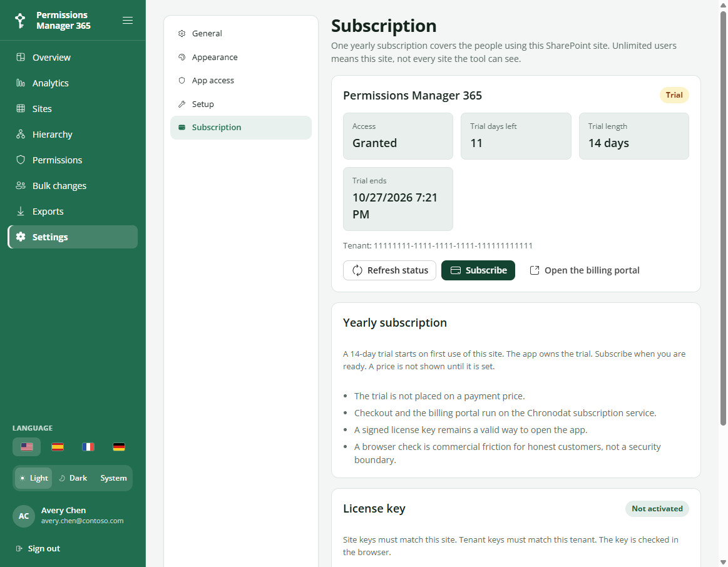728x567 pixels.
Task: Open Bulk changes page
Action: coord(73,185)
